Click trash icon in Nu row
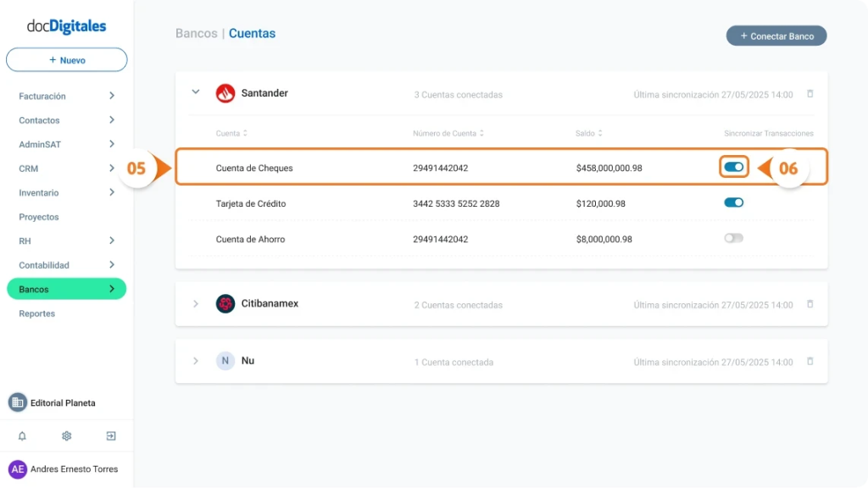 tap(810, 361)
